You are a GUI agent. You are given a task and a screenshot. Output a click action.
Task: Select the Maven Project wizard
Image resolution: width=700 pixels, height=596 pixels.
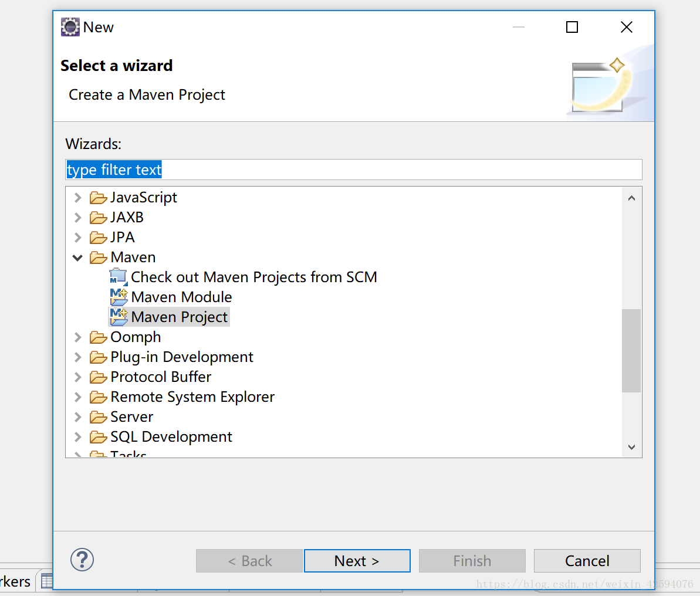[180, 317]
